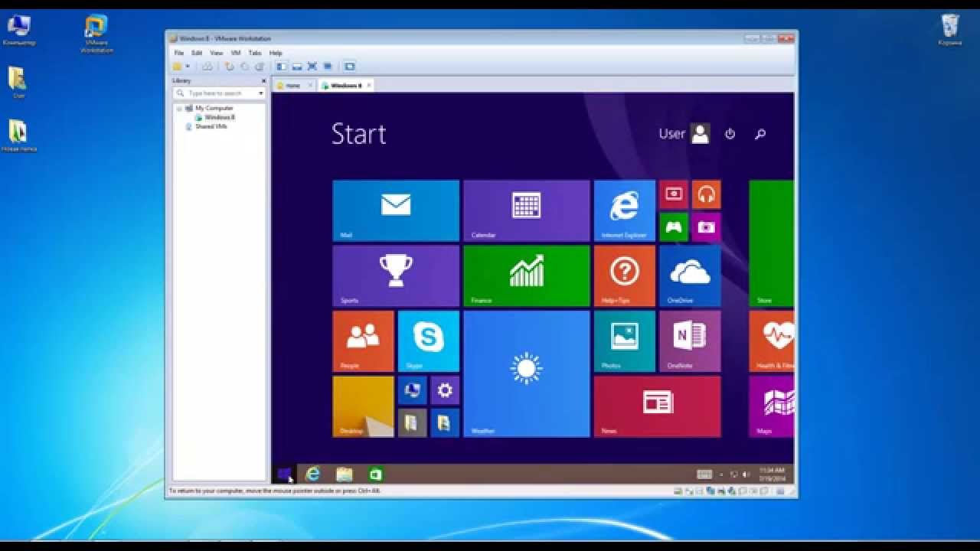Viewport: 980px width, 551px height.
Task: Open the Store icon in guest taskbar
Action: [375, 474]
